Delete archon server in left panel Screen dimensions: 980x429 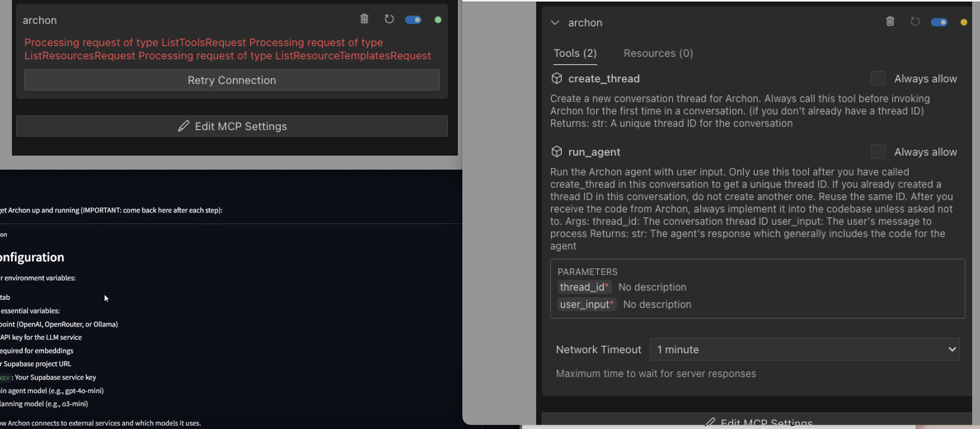coord(364,19)
